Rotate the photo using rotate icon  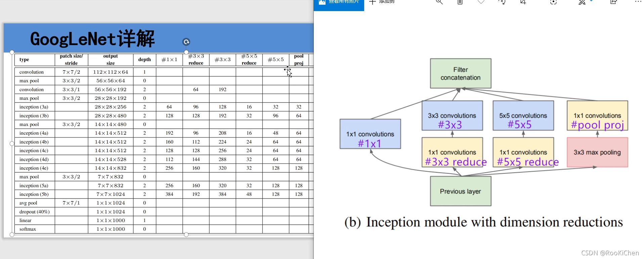coord(502,2)
